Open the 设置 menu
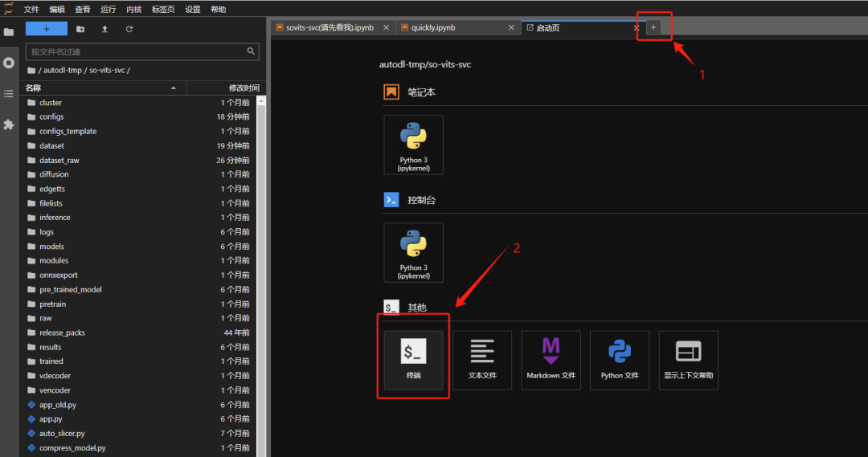Image resolution: width=868 pixels, height=457 pixels. (x=193, y=10)
